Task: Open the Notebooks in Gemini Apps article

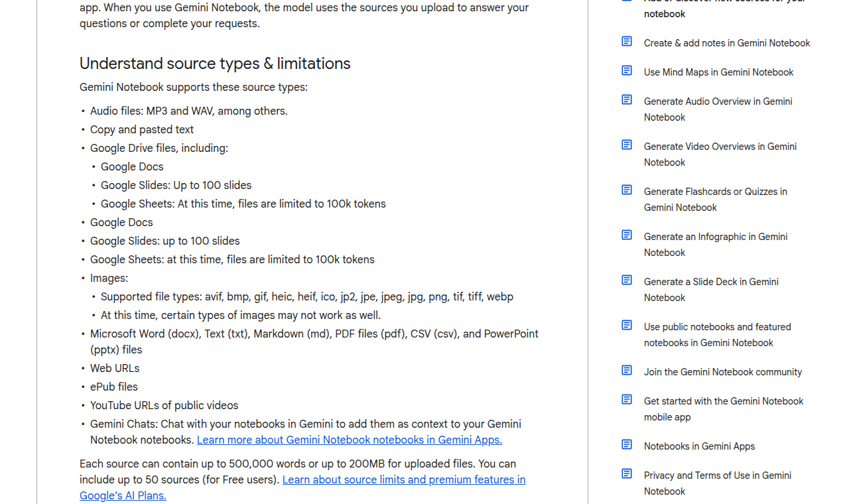Action: click(699, 446)
